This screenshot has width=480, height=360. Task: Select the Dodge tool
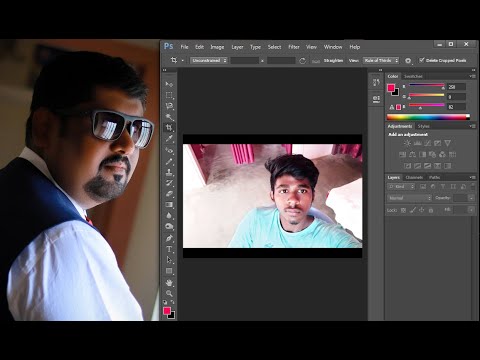[x=169, y=227]
